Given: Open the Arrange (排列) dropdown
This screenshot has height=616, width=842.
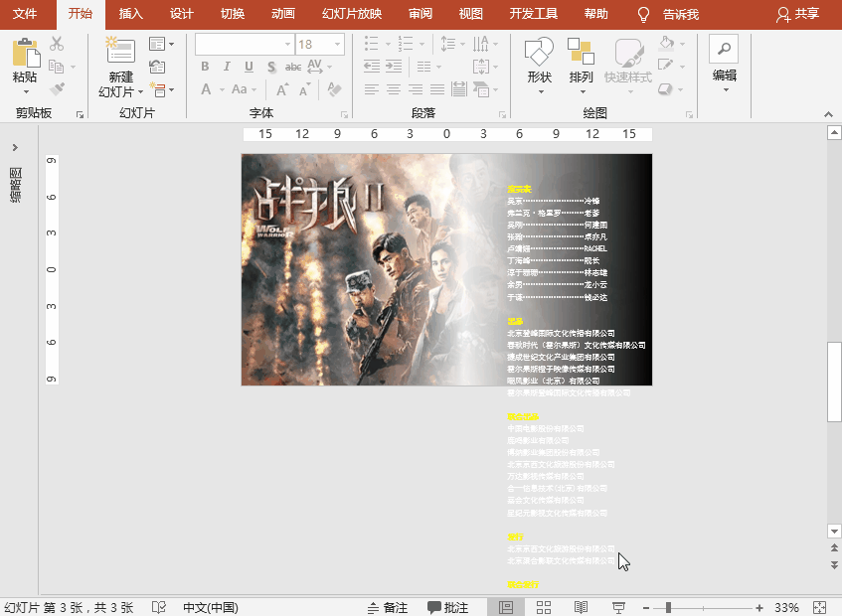Looking at the screenshot, I should pos(581,65).
